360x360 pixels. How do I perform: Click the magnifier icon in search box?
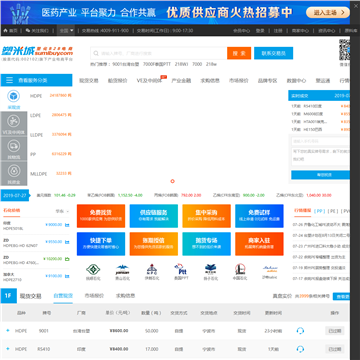coord(96,53)
